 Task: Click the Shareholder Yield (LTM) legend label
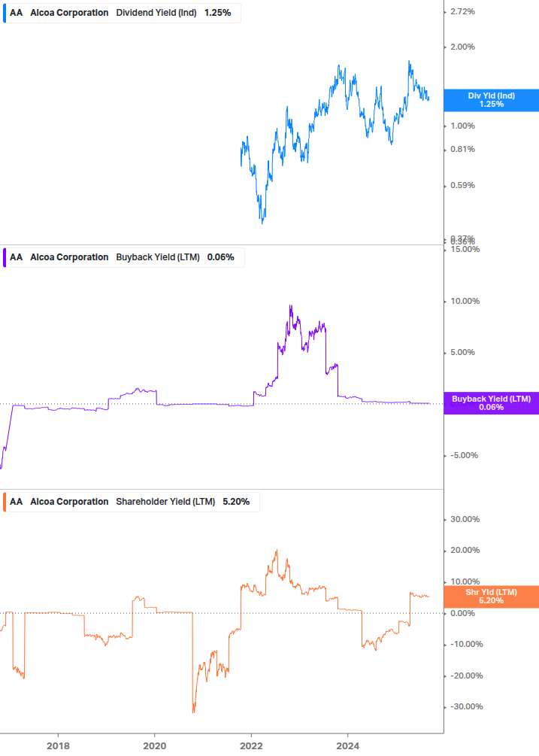[165, 502]
